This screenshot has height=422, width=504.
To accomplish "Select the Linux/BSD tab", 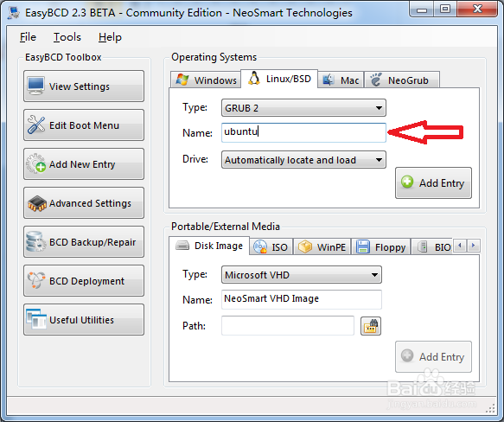I will tap(279, 79).
